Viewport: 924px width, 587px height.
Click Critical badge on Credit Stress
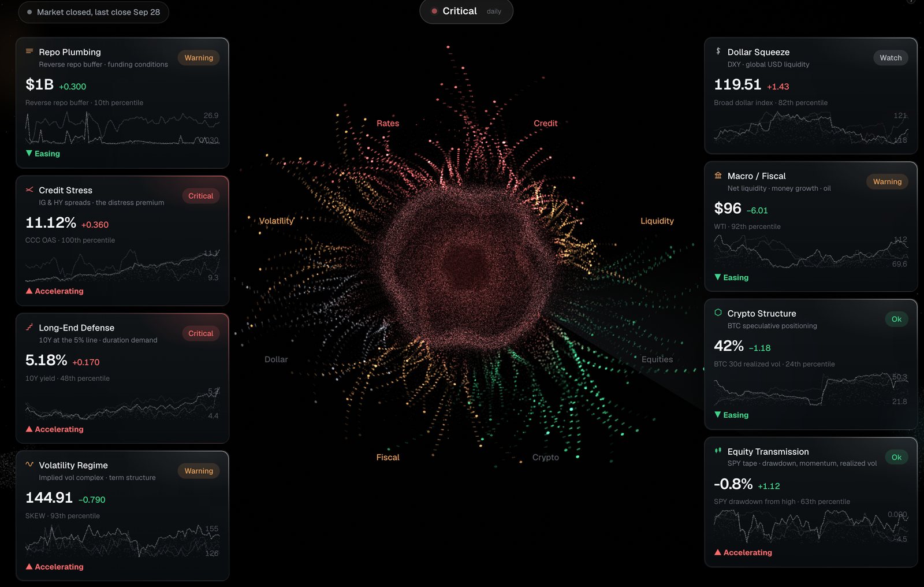point(200,196)
